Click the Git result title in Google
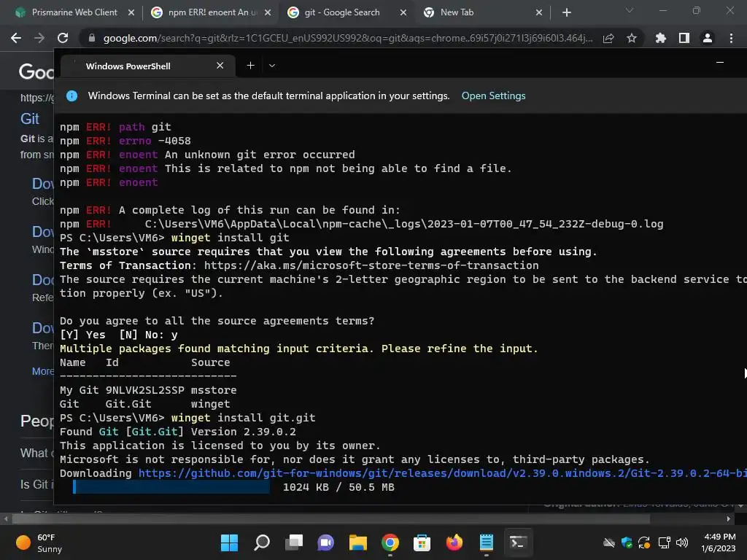747x560 pixels. click(x=29, y=119)
